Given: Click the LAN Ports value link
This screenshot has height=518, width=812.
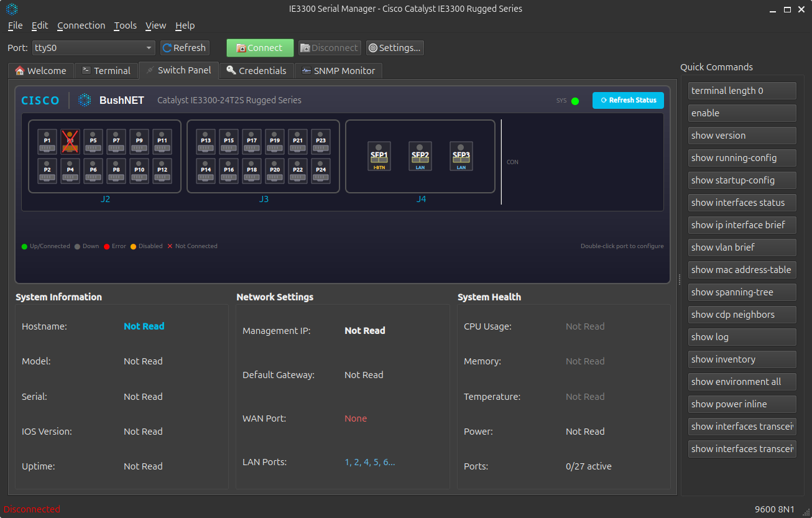Looking at the screenshot, I should pos(369,462).
